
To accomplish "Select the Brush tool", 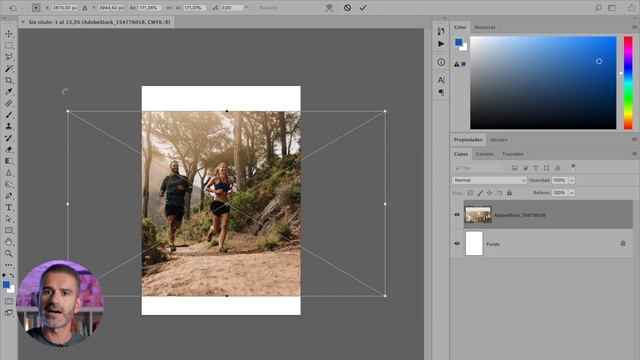I will pyautogui.click(x=9, y=115).
